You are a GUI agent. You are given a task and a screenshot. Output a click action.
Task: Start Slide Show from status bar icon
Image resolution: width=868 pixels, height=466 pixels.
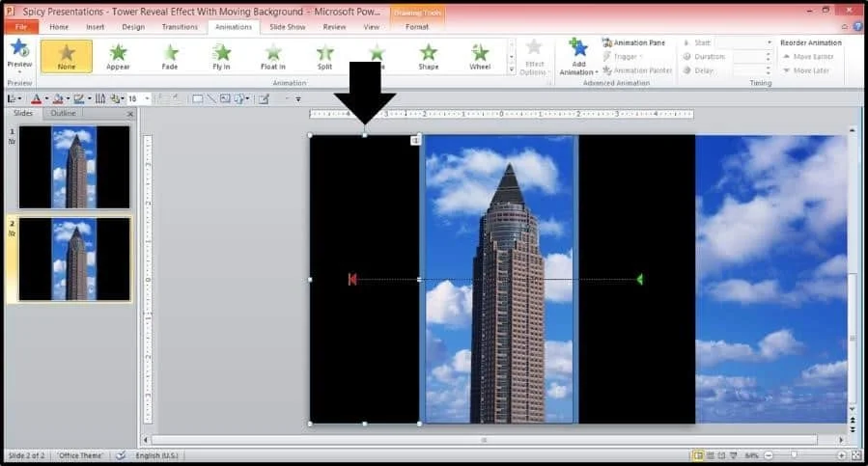pos(734,455)
